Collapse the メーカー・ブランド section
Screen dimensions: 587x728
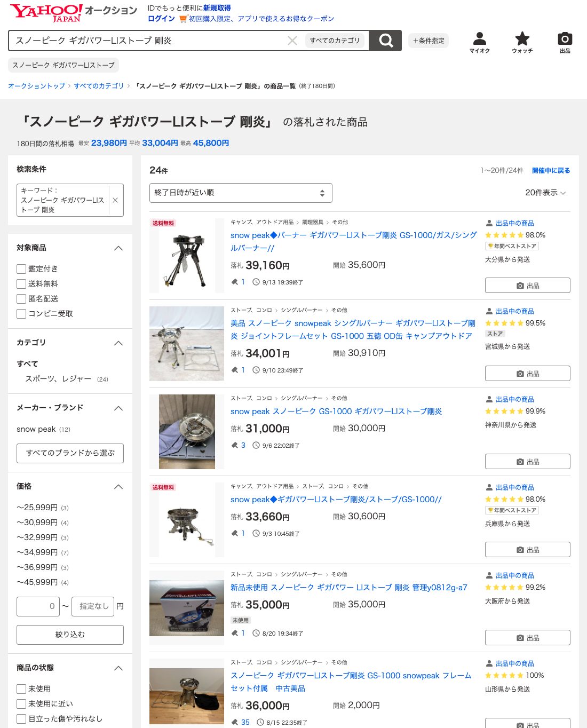coord(118,408)
